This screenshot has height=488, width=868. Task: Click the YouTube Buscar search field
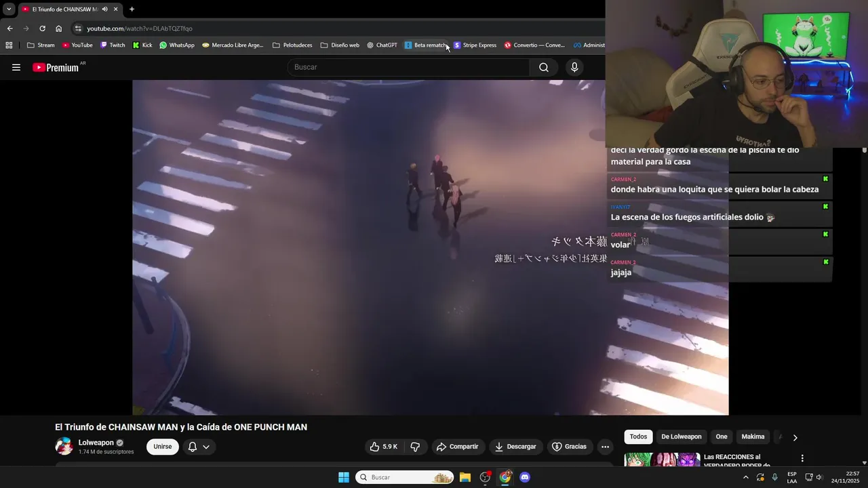pyautogui.click(x=408, y=67)
